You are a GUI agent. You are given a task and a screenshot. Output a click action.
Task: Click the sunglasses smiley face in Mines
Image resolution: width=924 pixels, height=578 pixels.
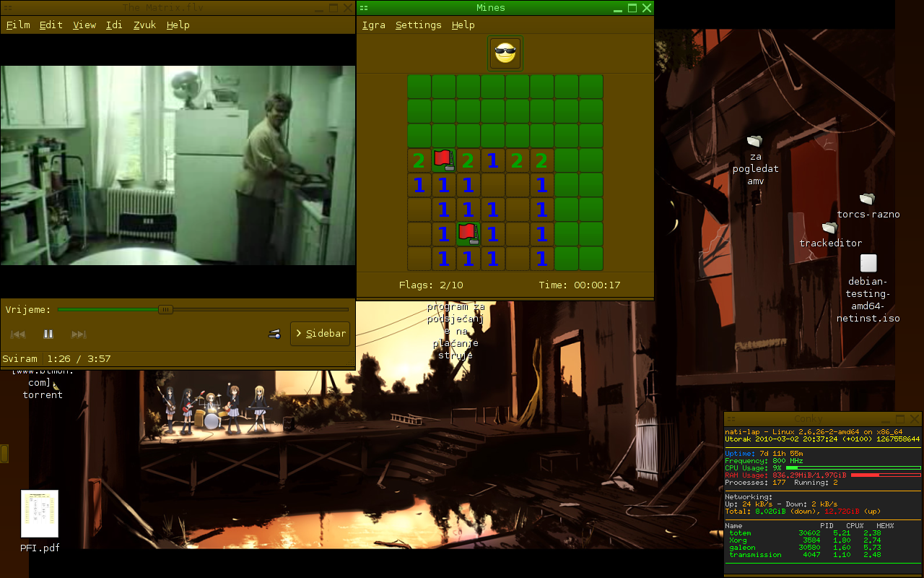click(505, 53)
